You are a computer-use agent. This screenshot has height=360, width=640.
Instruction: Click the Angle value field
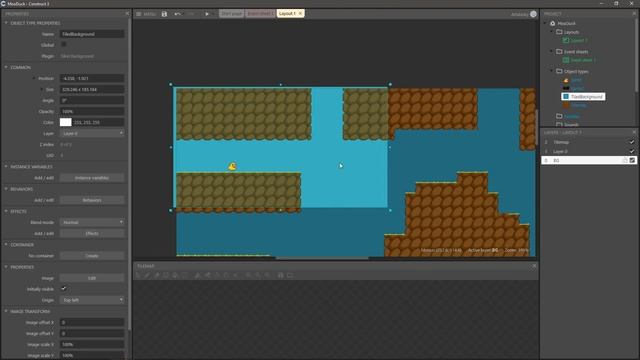[x=92, y=100]
